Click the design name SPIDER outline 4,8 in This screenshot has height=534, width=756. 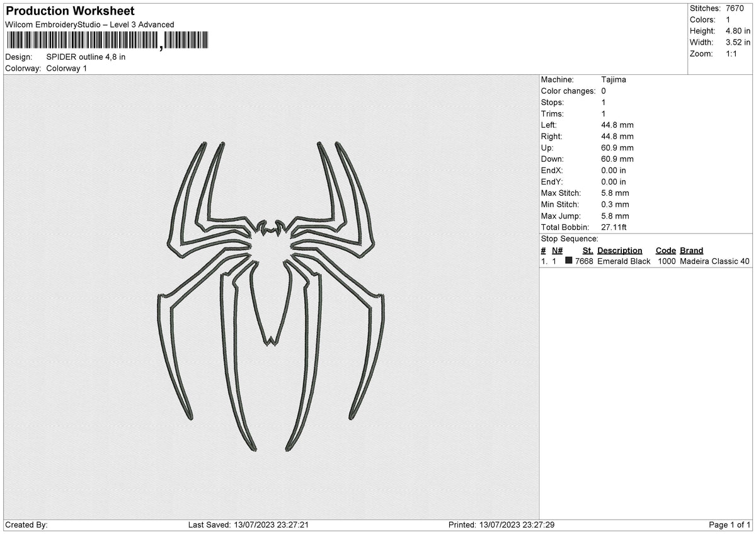point(86,57)
